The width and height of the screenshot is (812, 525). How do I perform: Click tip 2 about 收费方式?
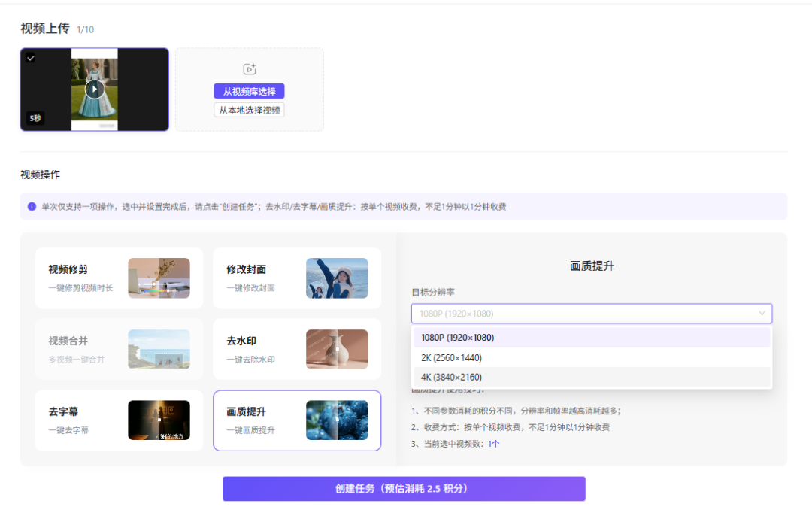[x=511, y=427]
